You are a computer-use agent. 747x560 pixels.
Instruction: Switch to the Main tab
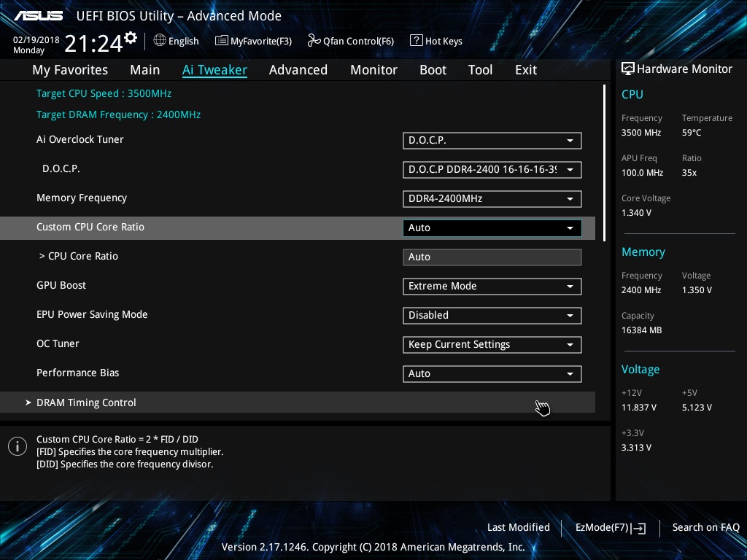click(x=145, y=70)
